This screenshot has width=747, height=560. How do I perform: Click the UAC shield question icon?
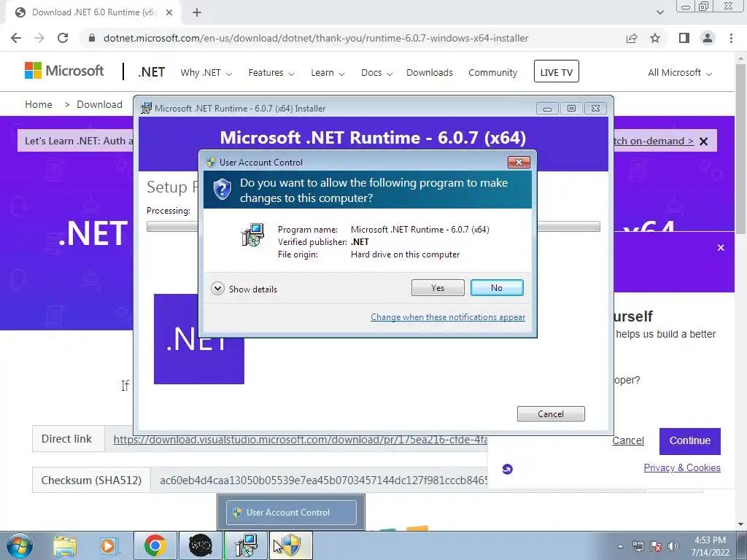pyautogui.click(x=222, y=190)
